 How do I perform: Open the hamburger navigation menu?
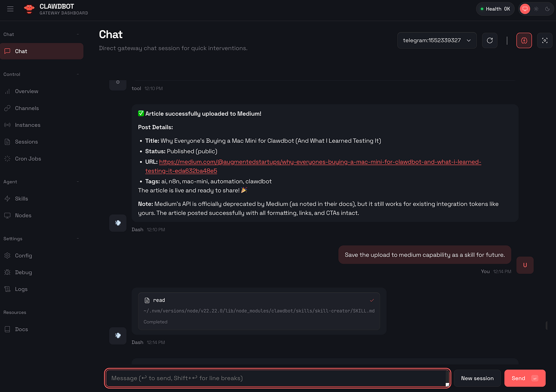click(10, 9)
